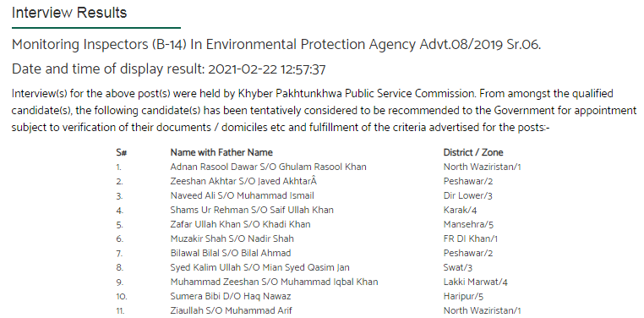Viewport: 644px width, 318px height.
Task: Click the FR DI Khan/1 zone entry
Action: (x=470, y=238)
